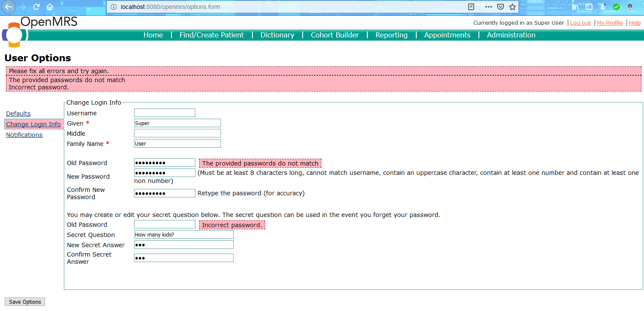This screenshot has width=644, height=311.
Task: Focus the Confirm Secret Answer field
Action: [x=184, y=258]
